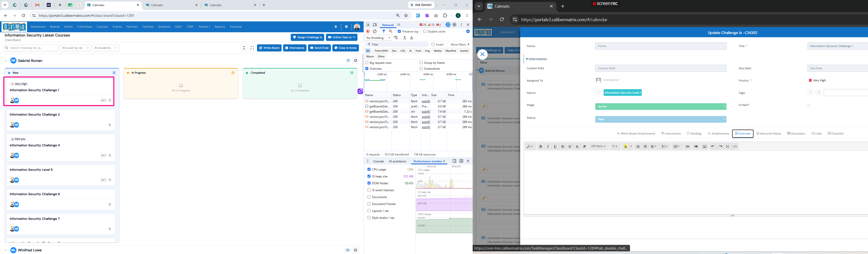Uncheck the Preserve log checkbox

point(399,31)
